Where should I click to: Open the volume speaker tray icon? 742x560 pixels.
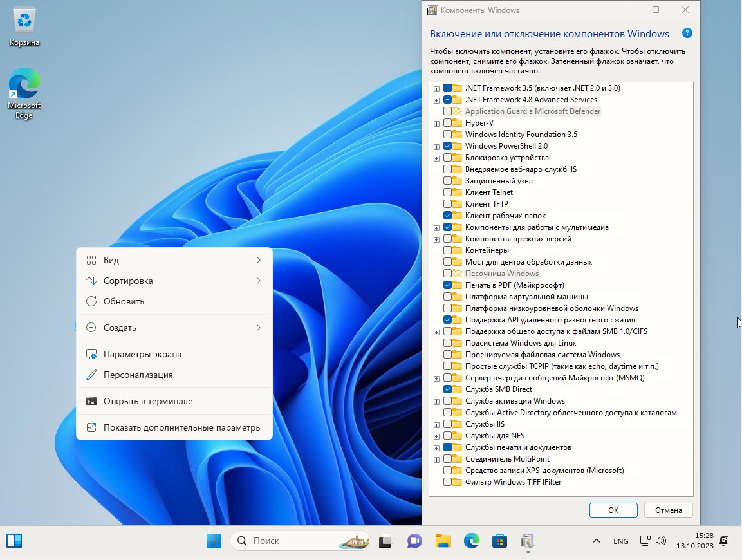tap(661, 541)
